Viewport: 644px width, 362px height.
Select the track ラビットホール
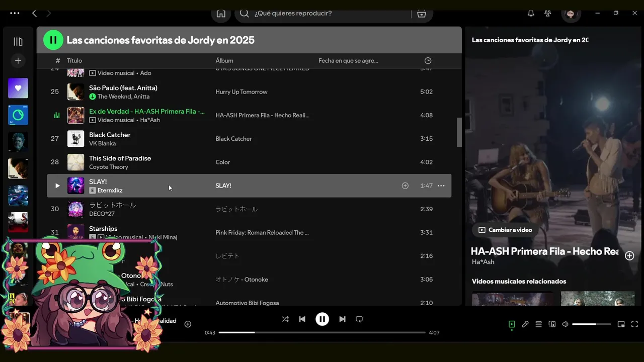click(x=112, y=205)
